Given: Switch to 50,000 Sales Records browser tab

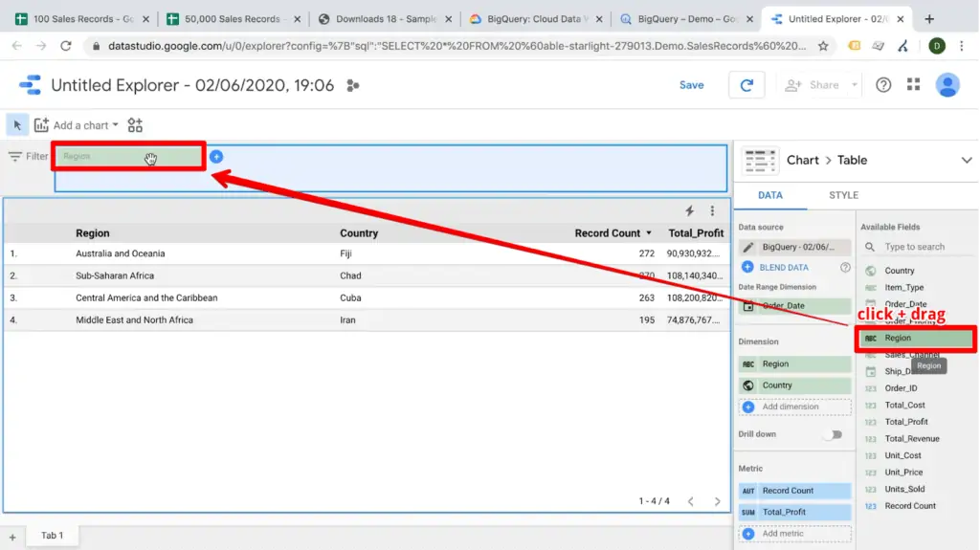Looking at the screenshot, I should pos(234,19).
